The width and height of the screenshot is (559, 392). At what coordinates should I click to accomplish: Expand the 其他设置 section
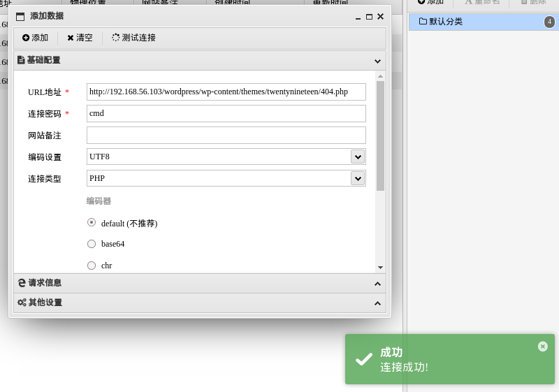(200, 303)
